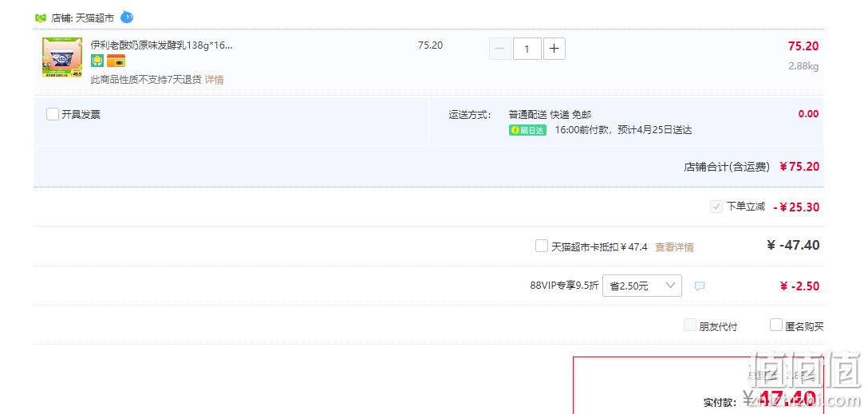Click the Tmall Supermarket store logo icon
Image resolution: width=868 pixels, height=414 pixels.
(x=41, y=18)
